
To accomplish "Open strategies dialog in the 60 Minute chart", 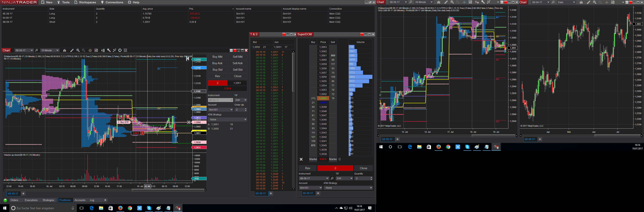I will 489,2.
